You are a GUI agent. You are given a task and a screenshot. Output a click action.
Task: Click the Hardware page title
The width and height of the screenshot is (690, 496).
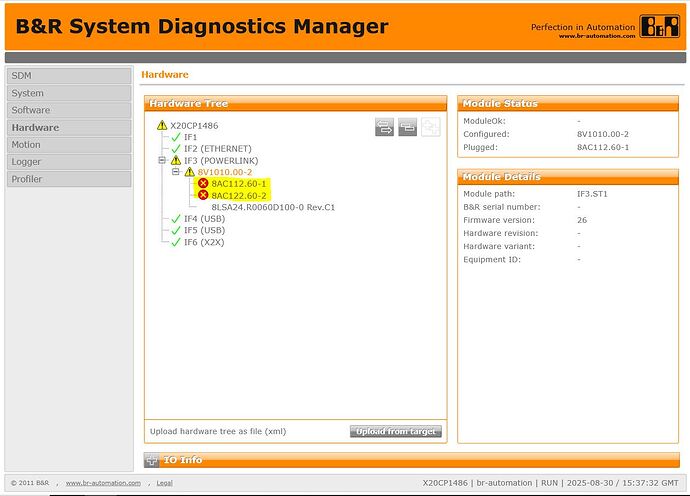click(165, 74)
